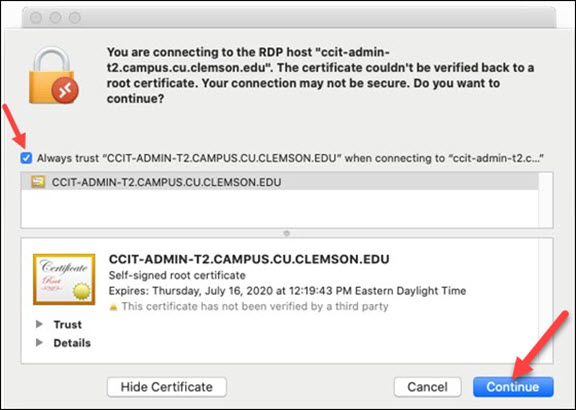The height and width of the screenshot is (410, 576).
Task: Click the large Certificate Root image
Action: tap(64, 279)
